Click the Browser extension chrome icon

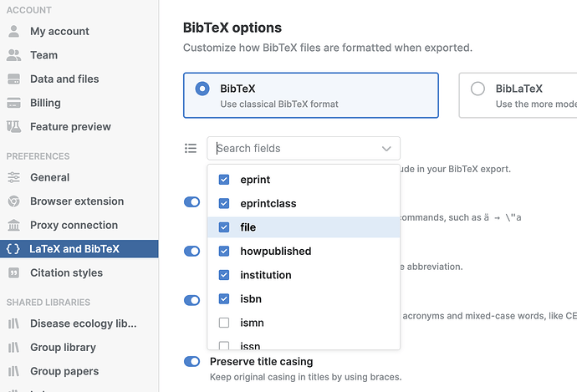13,201
